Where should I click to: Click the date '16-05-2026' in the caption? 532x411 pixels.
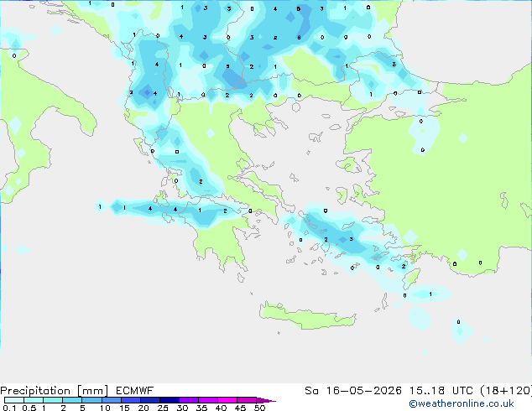pyautogui.click(x=363, y=391)
